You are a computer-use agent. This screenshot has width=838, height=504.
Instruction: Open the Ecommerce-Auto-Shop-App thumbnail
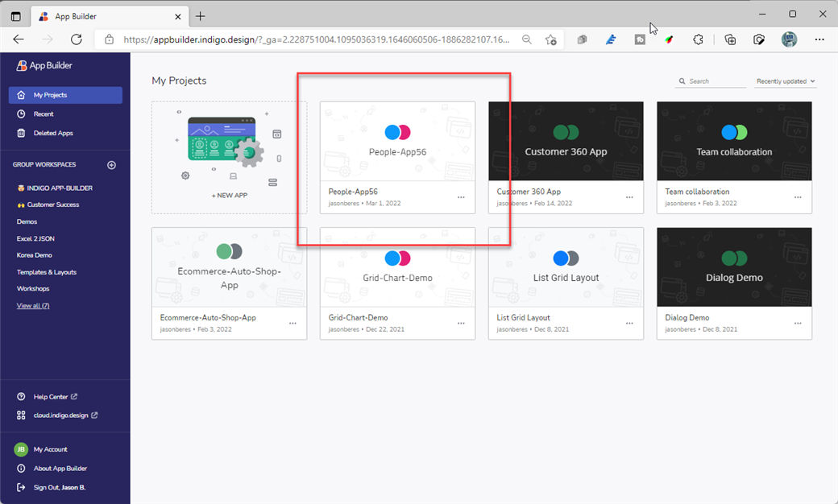click(x=230, y=267)
